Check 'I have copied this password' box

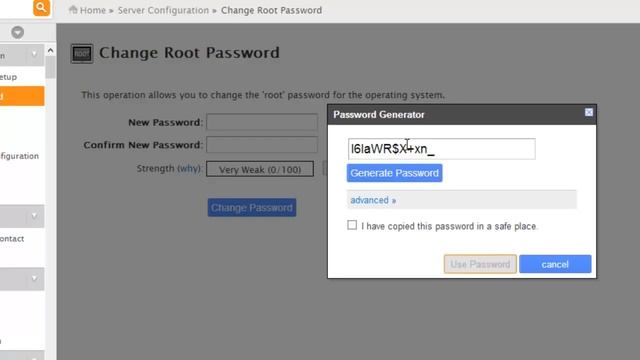(x=352, y=225)
